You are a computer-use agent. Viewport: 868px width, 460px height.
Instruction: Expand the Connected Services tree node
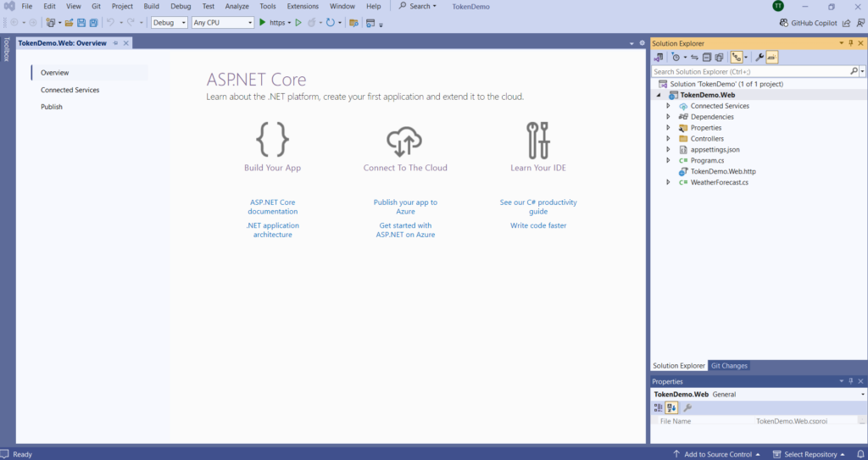click(668, 106)
